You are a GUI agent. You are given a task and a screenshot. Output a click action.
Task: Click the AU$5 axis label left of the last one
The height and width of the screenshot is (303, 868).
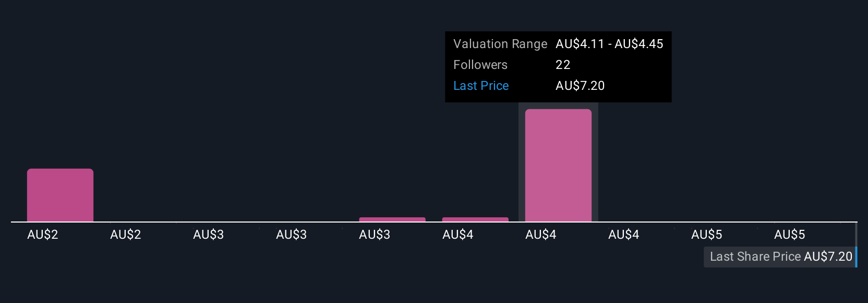(706, 235)
